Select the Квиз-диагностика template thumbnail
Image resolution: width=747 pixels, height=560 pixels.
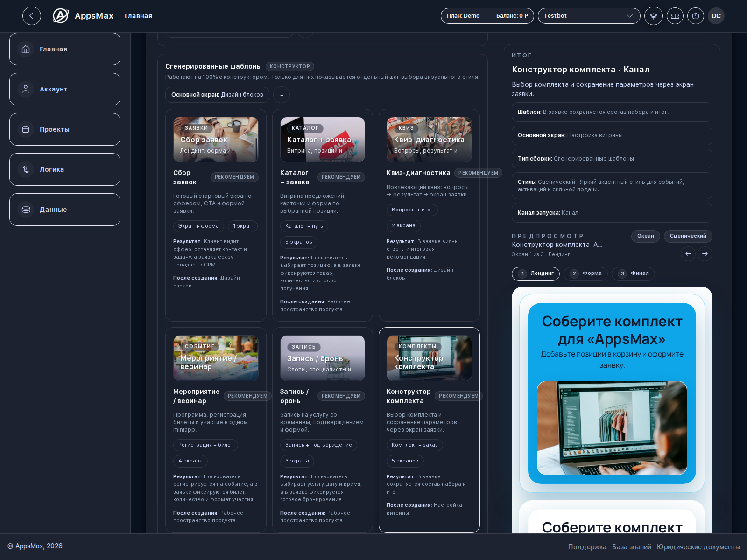tap(429, 140)
